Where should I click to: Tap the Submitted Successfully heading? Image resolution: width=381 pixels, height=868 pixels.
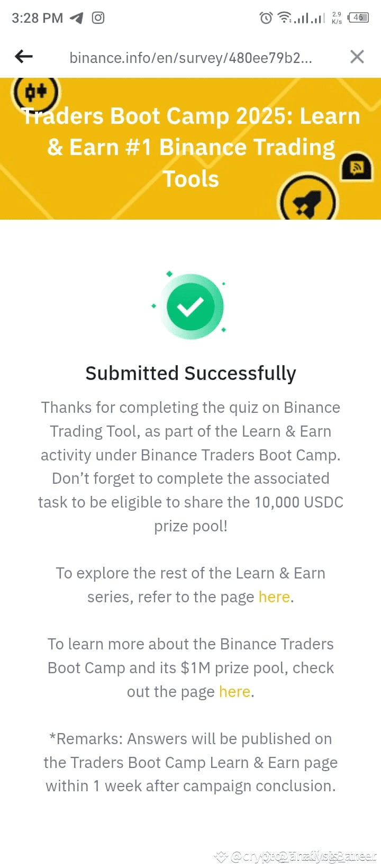190,373
